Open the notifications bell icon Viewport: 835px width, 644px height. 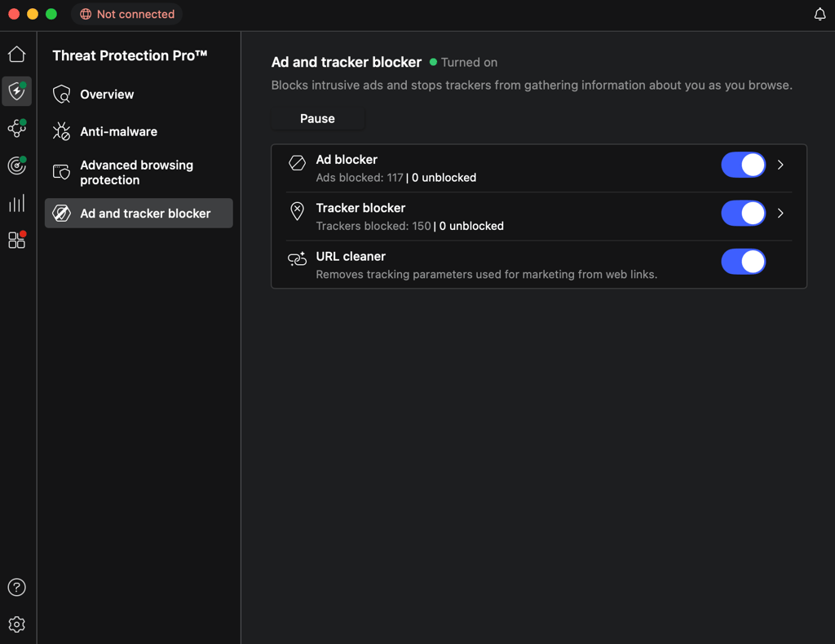820,15
